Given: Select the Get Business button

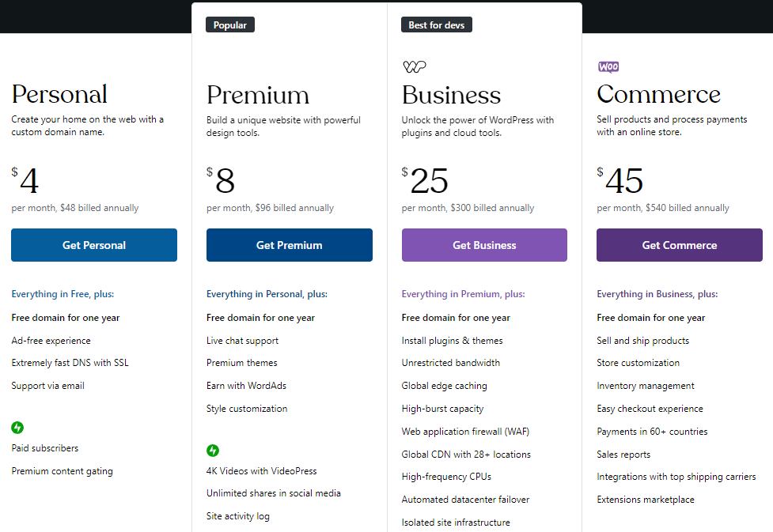Looking at the screenshot, I should 484,245.
